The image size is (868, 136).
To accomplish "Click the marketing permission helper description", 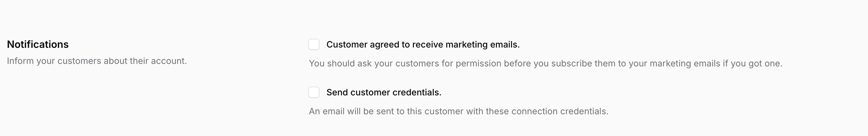I will click(x=545, y=64).
